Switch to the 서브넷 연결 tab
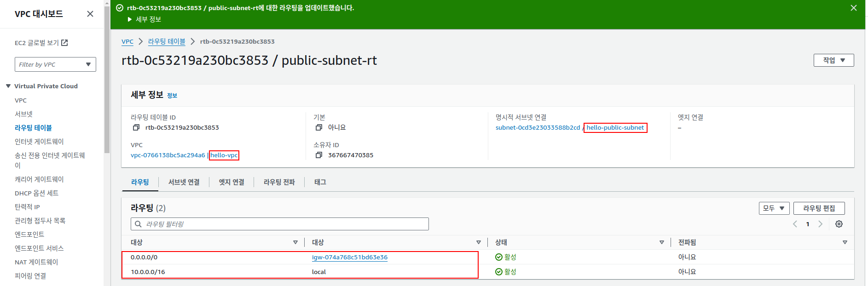 [184, 182]
